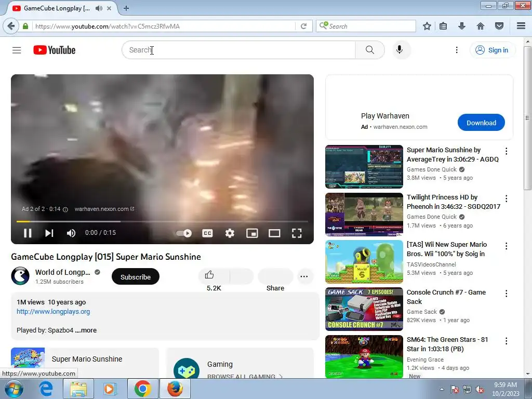
Task: Skip to next video with Next button
Action: pos(49,233)
